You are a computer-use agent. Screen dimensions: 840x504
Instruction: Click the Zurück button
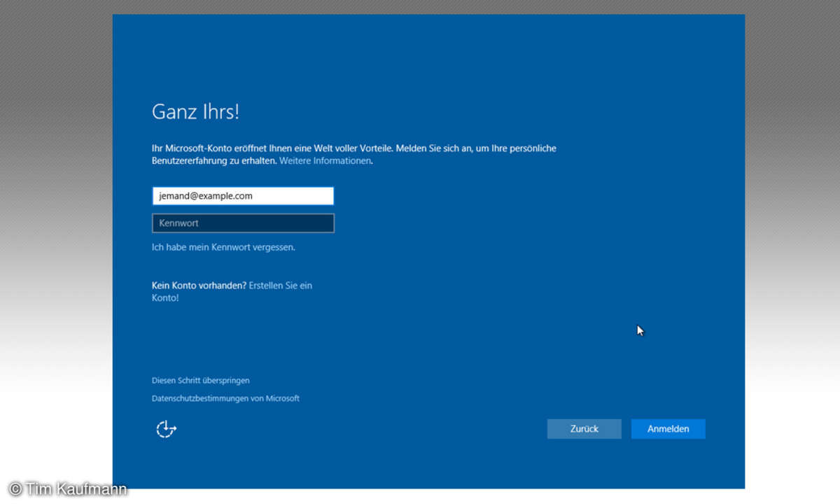[584, 429]
